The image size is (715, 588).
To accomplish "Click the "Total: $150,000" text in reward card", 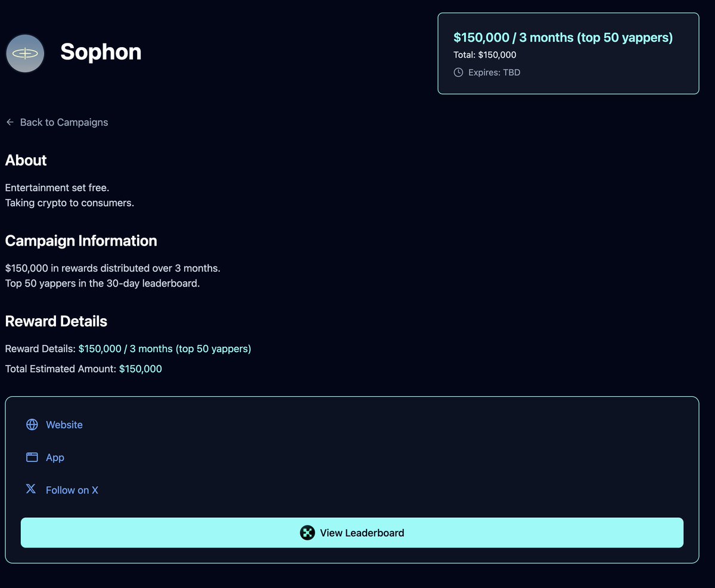I will [x=485, y=55].
